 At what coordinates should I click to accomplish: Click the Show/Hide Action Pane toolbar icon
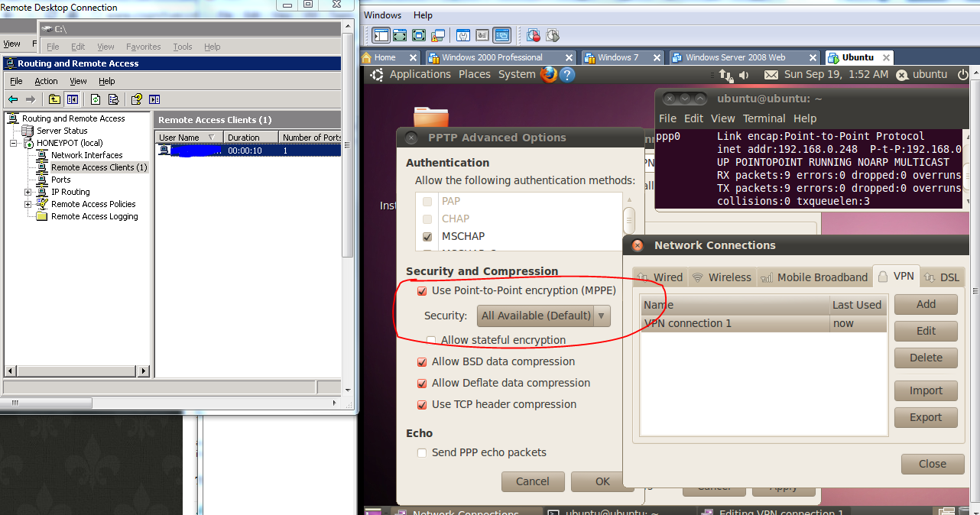(x=154, y=99)
